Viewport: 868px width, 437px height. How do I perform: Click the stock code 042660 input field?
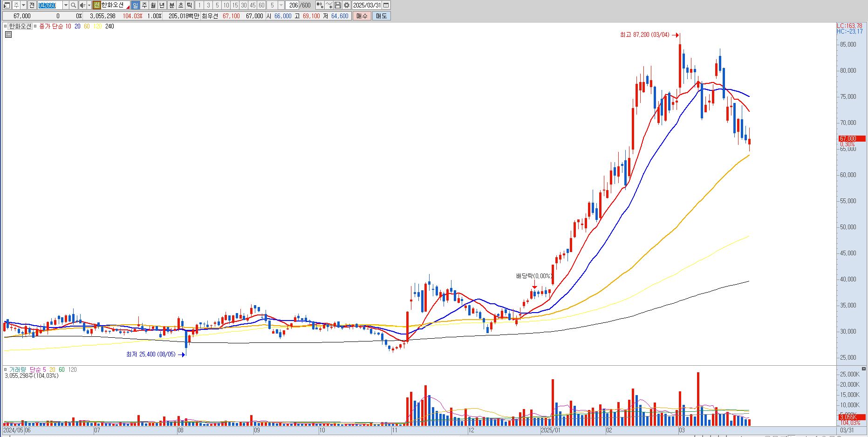click(x=50, y=5)
